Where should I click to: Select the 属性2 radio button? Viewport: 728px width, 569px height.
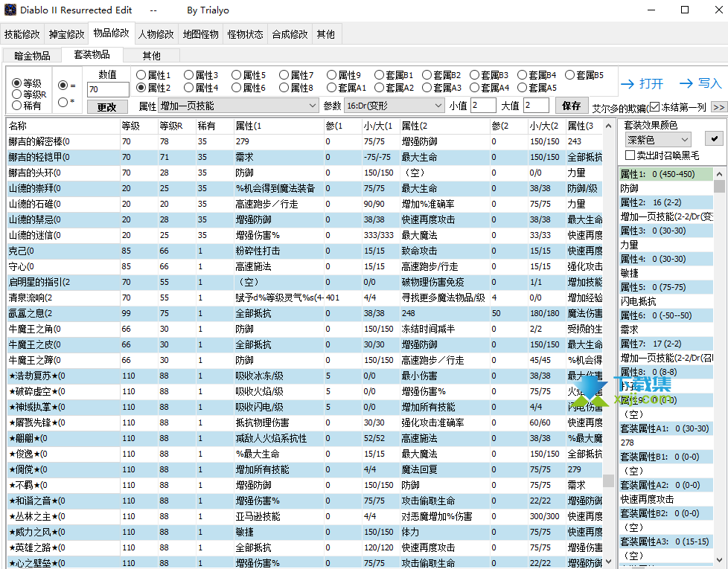click(x=141, y=88)
